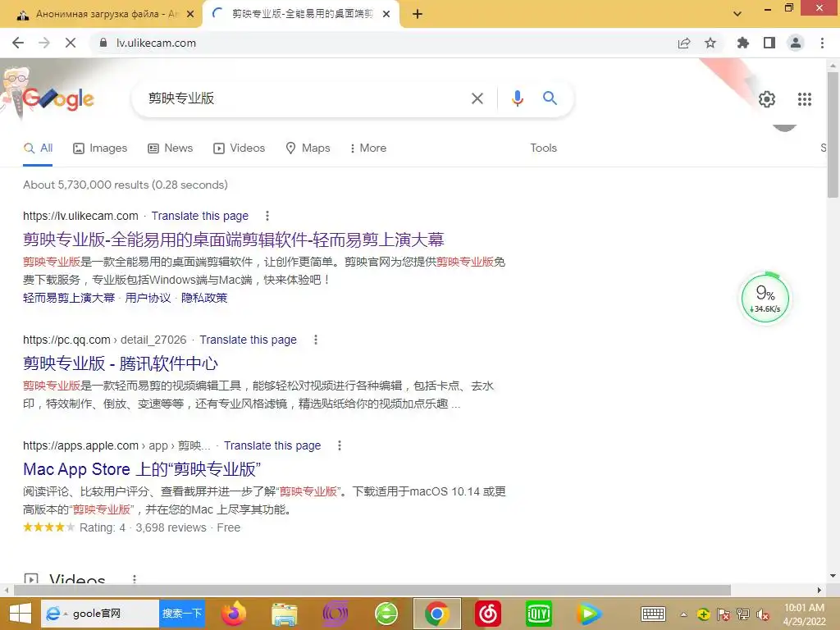Switch to the Images results tab
The image size is (840, 630).
(x=100, y=148)
